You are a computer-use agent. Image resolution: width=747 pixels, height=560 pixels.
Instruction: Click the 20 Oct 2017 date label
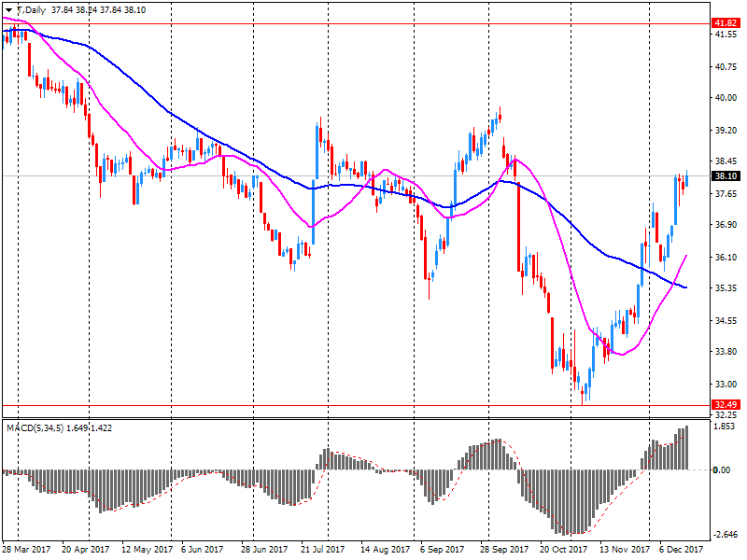[x=564, y=550]
